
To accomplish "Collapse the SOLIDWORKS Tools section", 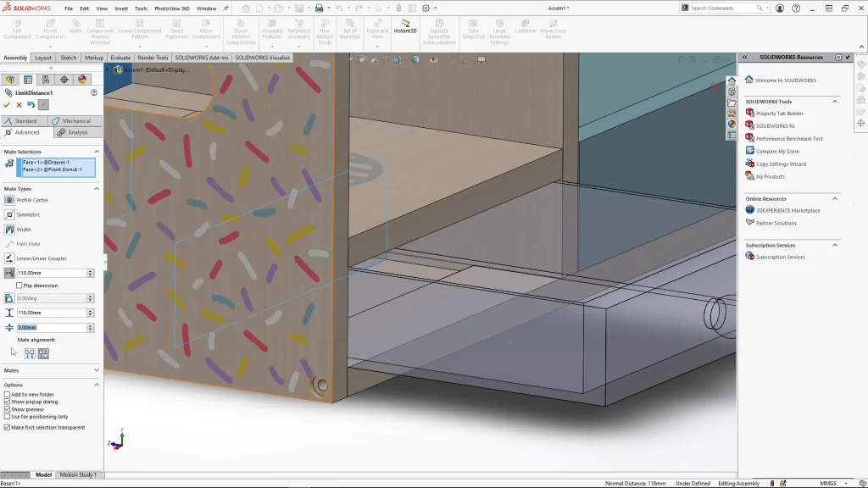I will [x=835, y=102].
